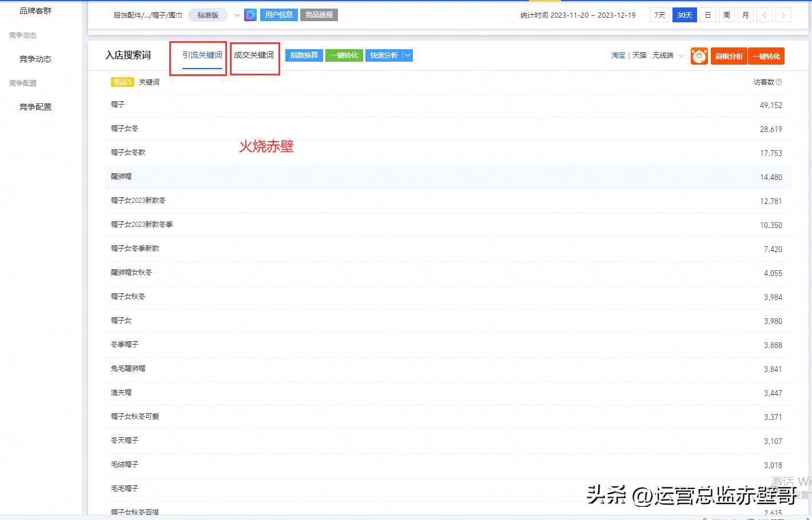Select the keyword row 冬天帽子
This screenshot has width=812, height=520.
pyautogui.click(x=448, y=441)
